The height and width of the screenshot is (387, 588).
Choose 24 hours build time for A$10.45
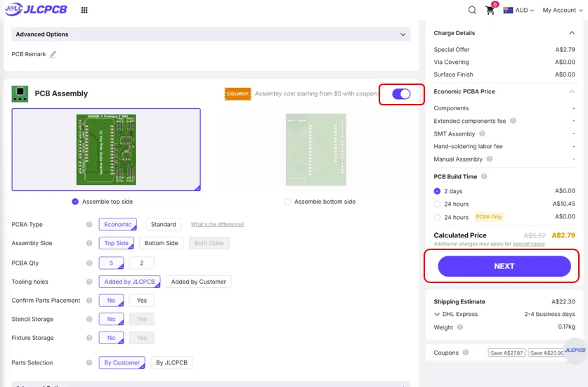tap(437, 204)
